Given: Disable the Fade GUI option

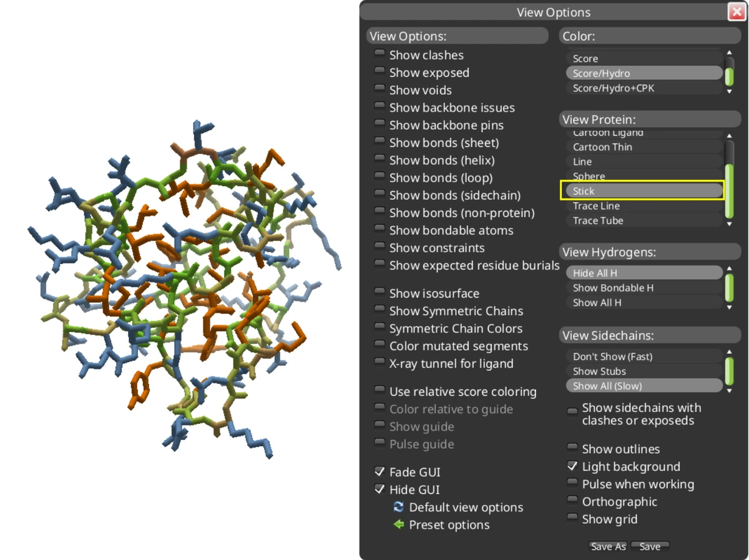Looking at the screenshot, I should [379, 470].
